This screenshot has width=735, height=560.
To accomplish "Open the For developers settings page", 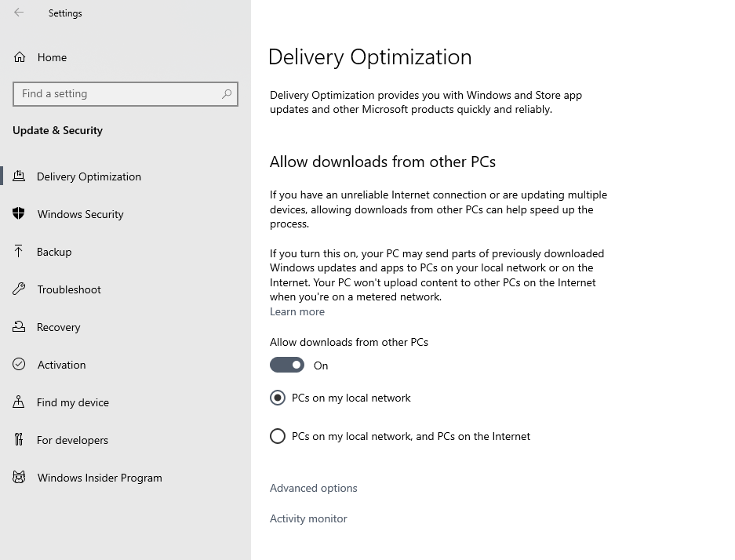I will pyautogui.click(x=72, y=440).
